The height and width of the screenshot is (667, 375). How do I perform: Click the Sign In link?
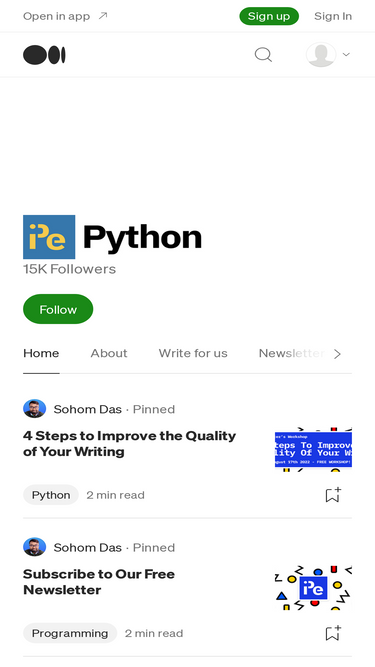[x=333, y=16]
